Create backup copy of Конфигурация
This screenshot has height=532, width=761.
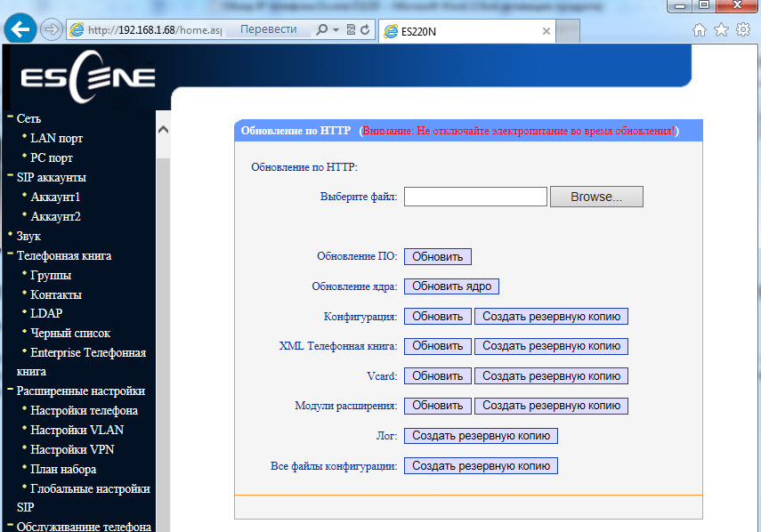[x=551, y=316]
